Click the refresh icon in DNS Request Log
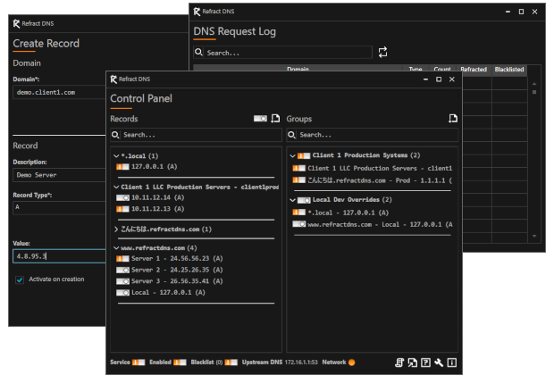Image resolution: width=554 pixels, height=392 pixels. point(382,53)
